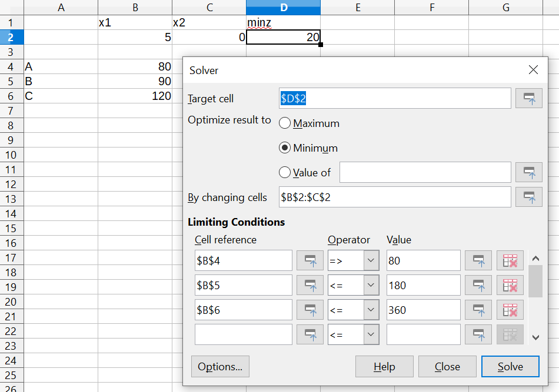Click the By changing cells field

coord(395,197)
